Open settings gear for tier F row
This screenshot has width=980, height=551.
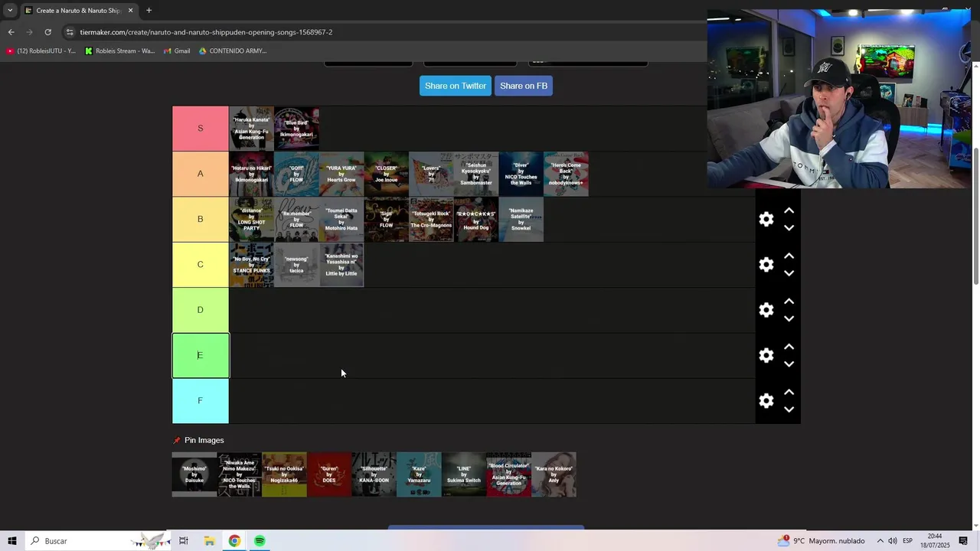click(x=766, y=401)
